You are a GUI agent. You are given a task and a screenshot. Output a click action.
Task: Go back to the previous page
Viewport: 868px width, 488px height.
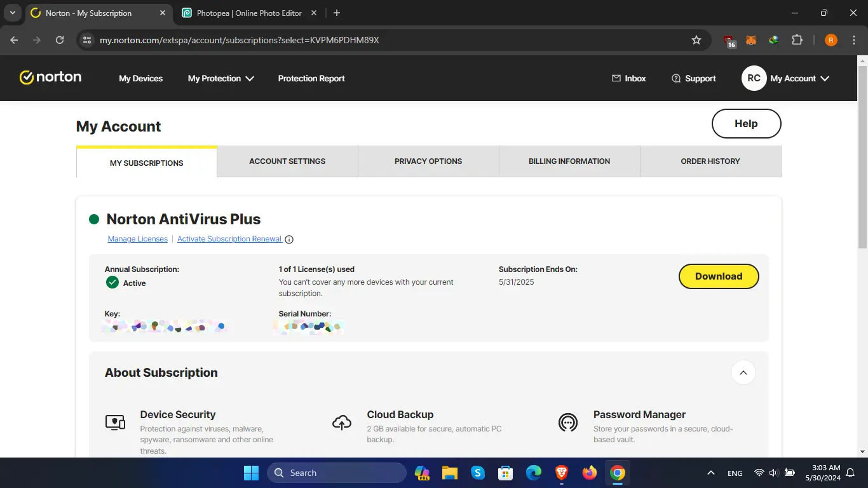[14, 40]
